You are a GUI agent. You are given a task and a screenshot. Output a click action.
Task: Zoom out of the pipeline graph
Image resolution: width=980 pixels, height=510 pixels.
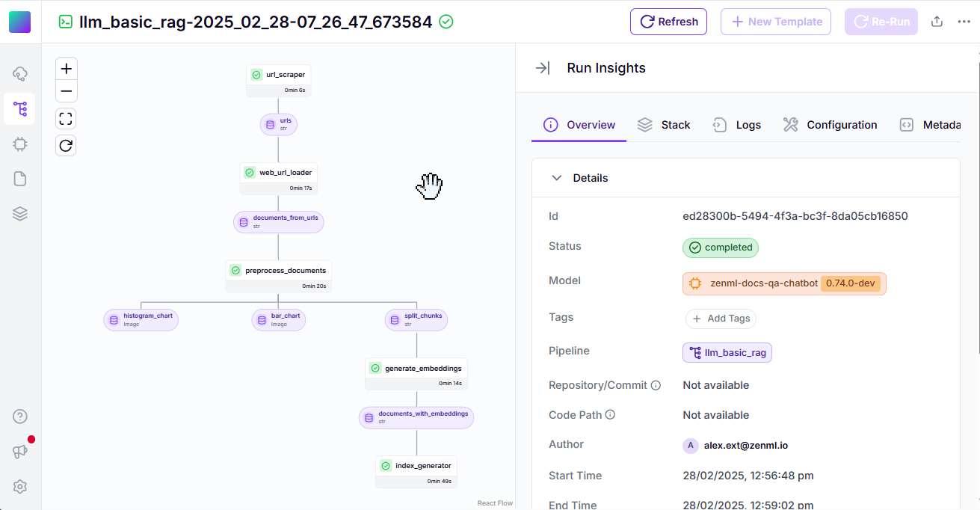click(x=67, y=91)
